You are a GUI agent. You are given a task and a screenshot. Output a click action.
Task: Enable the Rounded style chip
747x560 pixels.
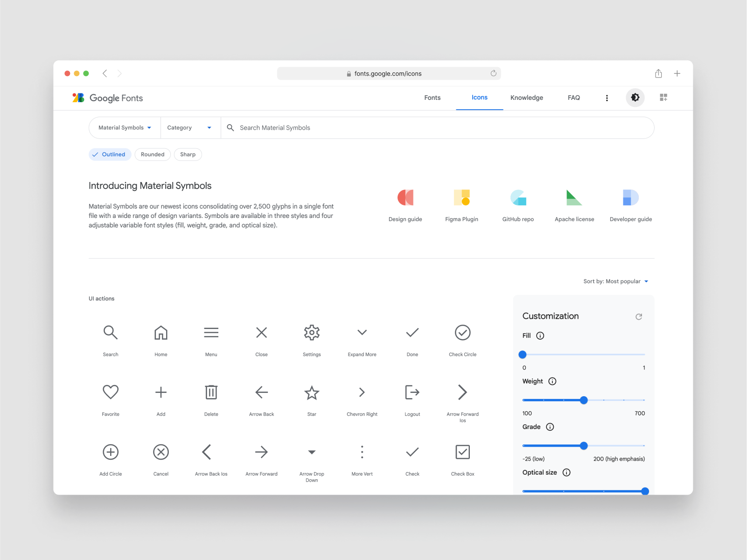pyautogui.click(x=153, y=154)
